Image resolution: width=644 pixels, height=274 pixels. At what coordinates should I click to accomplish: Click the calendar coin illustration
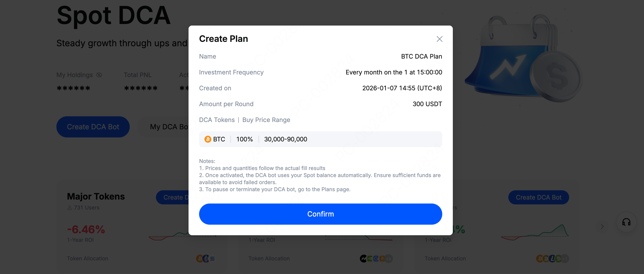(522, 60)
